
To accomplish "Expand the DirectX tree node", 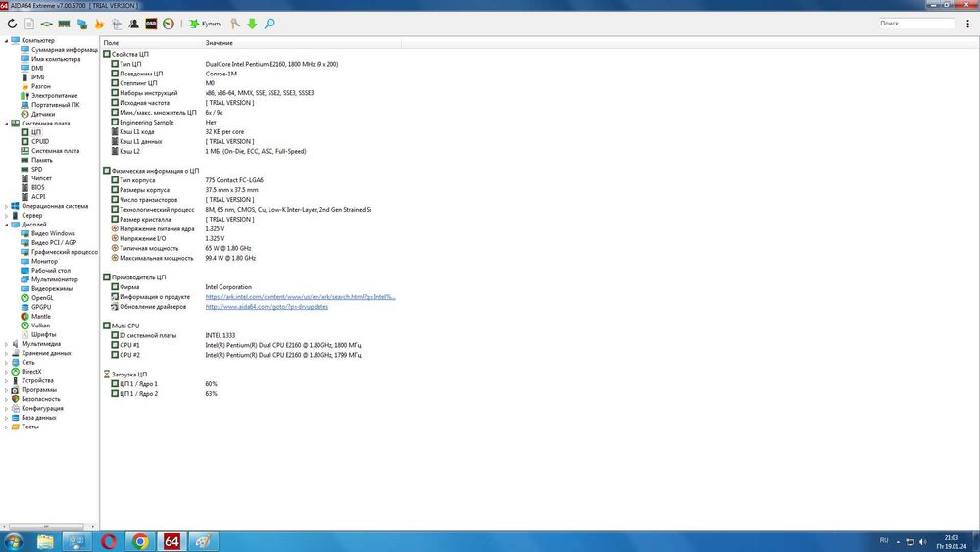I will tap(6, 372).
